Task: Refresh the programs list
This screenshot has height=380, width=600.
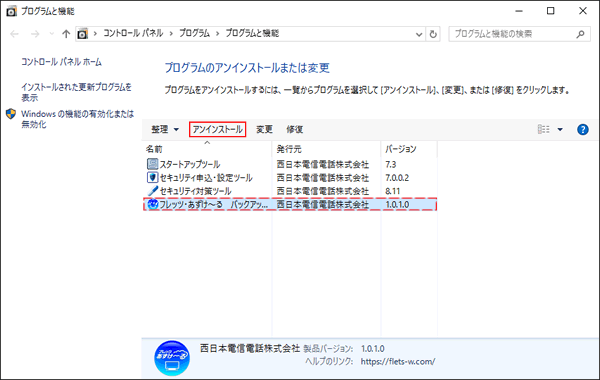Action: tap(433, 34)
